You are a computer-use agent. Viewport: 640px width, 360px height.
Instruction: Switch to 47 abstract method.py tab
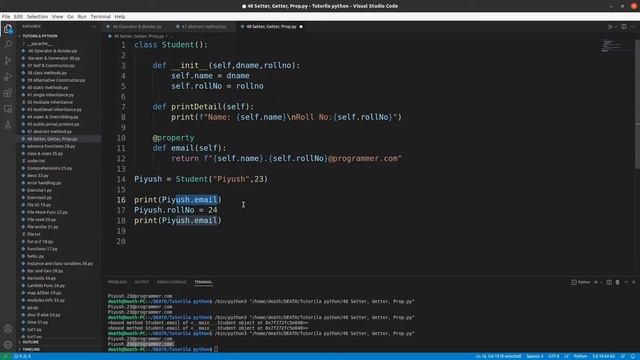[x=203, y=27]
